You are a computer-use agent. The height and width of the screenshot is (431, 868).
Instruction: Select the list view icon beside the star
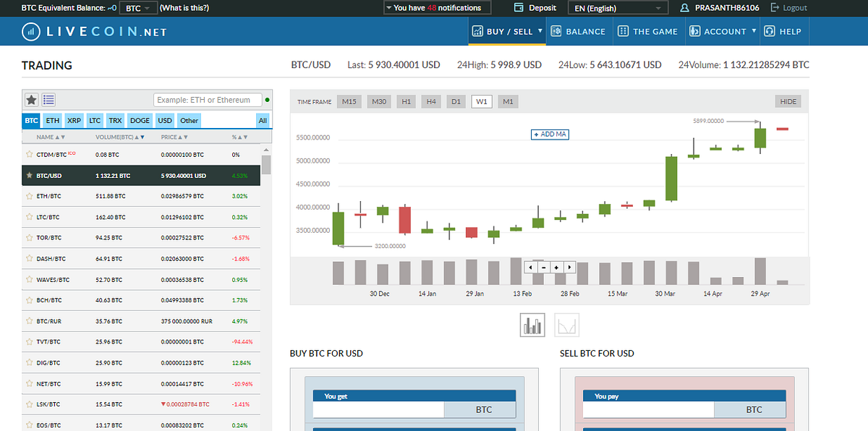[x=48, y=99]
